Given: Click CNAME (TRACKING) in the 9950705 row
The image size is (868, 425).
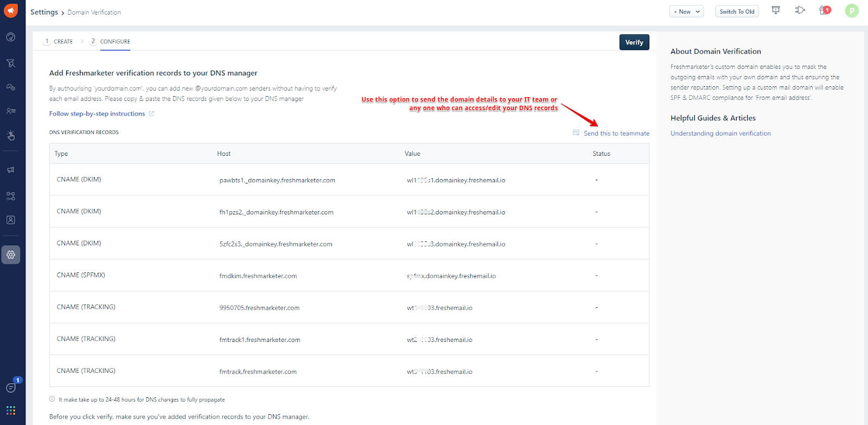Looking at the screenshot, I should tap(86, 307).
